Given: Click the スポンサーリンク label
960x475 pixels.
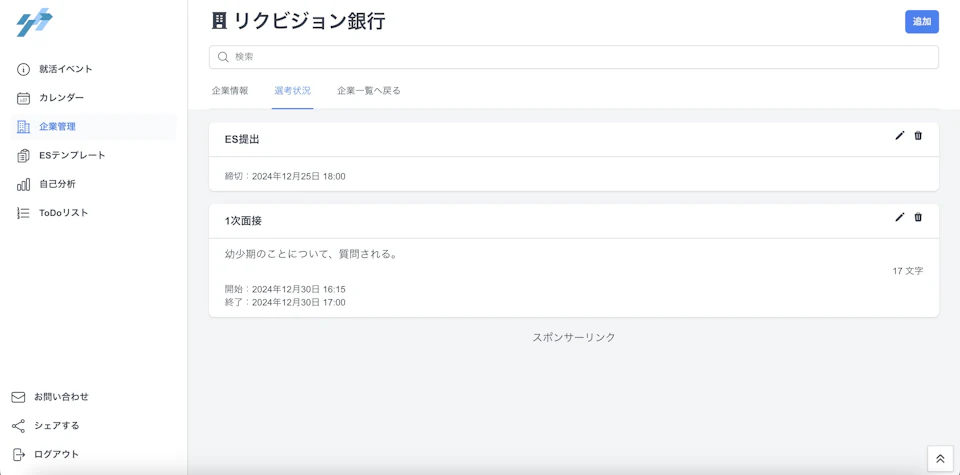Looking at the screenshot, I should pyautogui.click(x=574, y=337).
